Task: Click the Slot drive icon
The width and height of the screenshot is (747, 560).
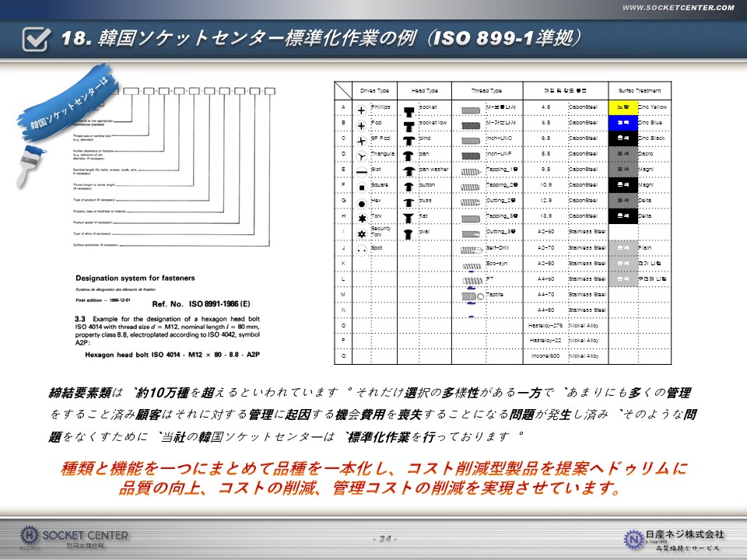Action: click(362, 171)
